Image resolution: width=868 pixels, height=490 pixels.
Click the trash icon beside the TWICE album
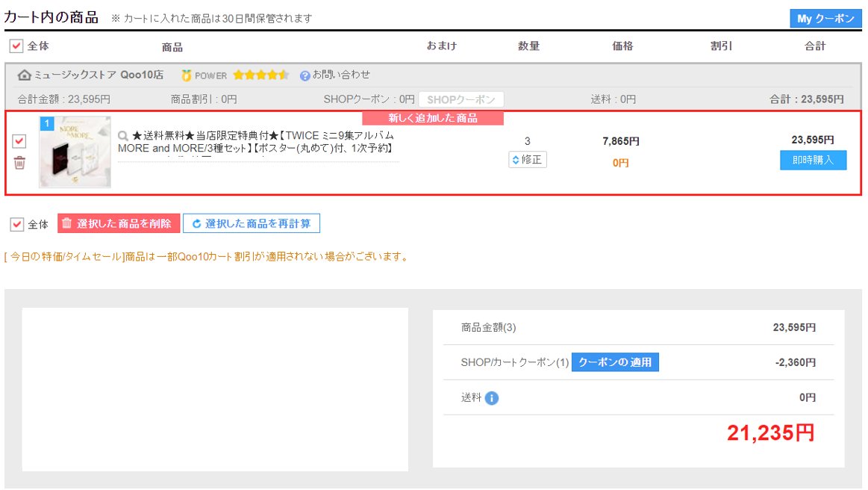(x=19, y=163)
